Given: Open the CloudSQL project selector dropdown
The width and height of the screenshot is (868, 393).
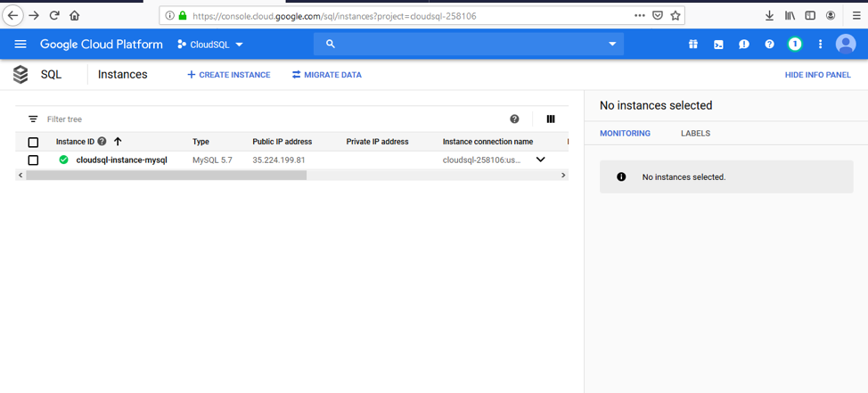Looking at the screenshot, I should [210, 45].
